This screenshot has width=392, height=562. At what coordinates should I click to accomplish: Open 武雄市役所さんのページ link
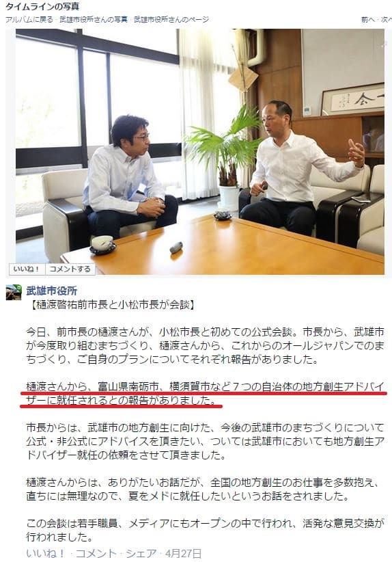point(171,19)
